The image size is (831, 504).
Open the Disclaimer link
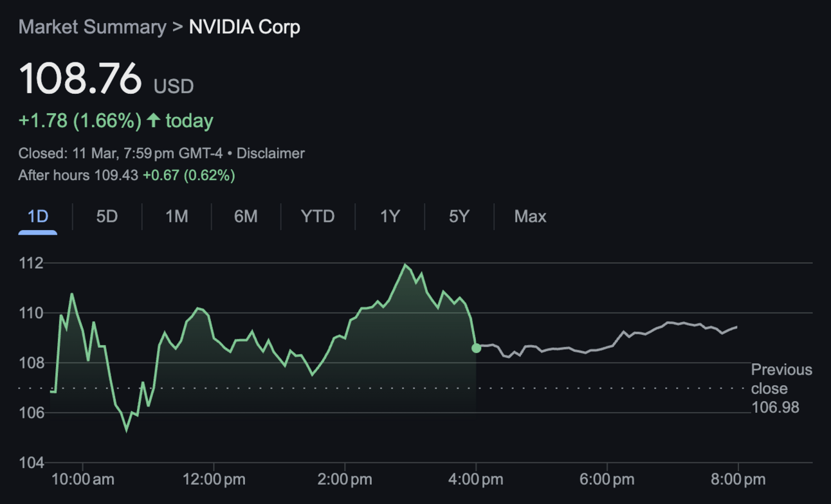tap(271, 154)
